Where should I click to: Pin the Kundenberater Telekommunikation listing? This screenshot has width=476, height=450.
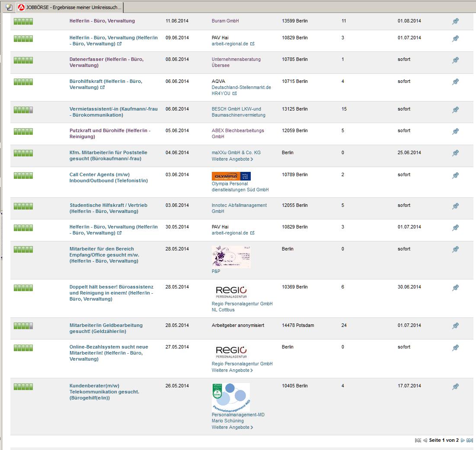[x=455, y=387]
